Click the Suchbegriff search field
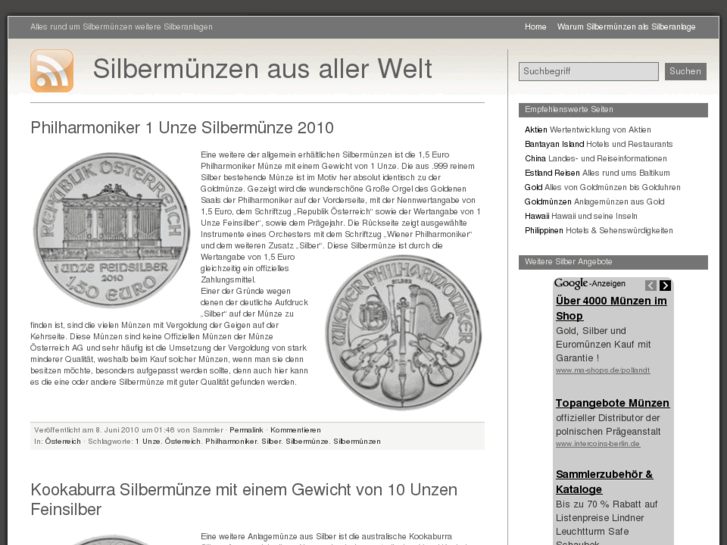This screenshot has height=545, width=727. [x=588, y=71]
